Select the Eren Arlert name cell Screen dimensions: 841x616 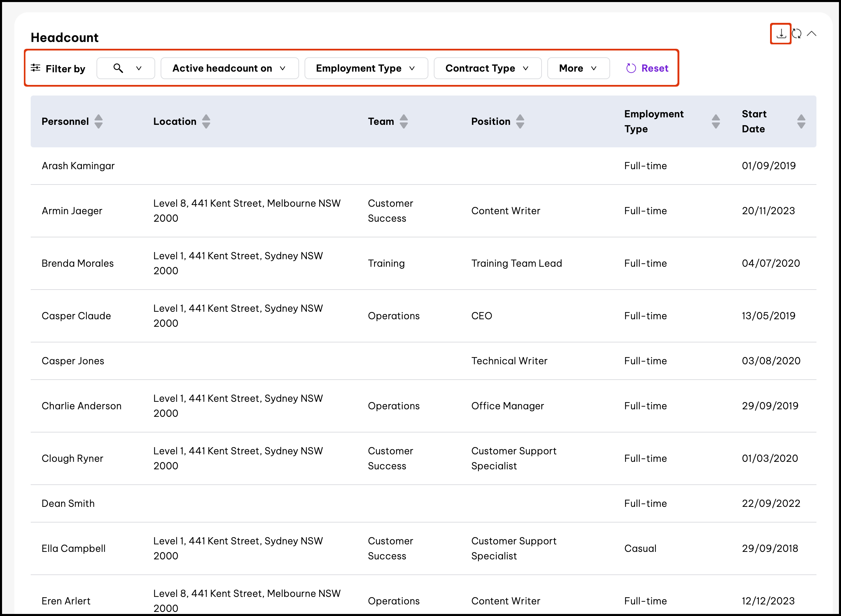point(66,601)
